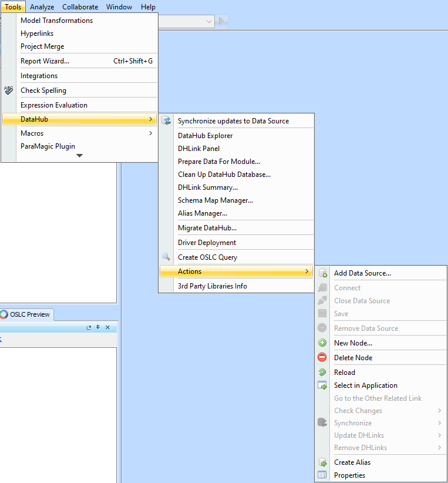Choose Delete Node

[381, 358]
